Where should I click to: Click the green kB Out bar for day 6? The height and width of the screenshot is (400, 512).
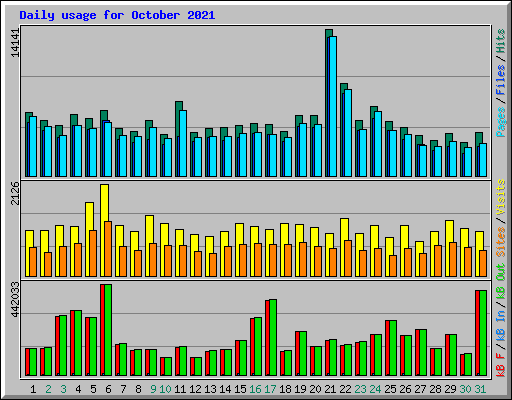click(x=108, y=330)
